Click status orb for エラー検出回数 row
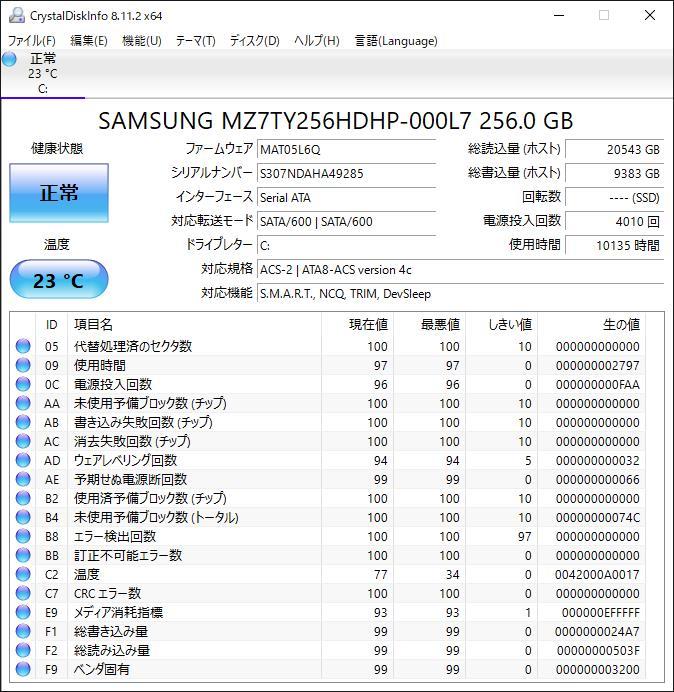Image resolution: width=674 pixels, height=692 pixels. [x=23, y=536]
